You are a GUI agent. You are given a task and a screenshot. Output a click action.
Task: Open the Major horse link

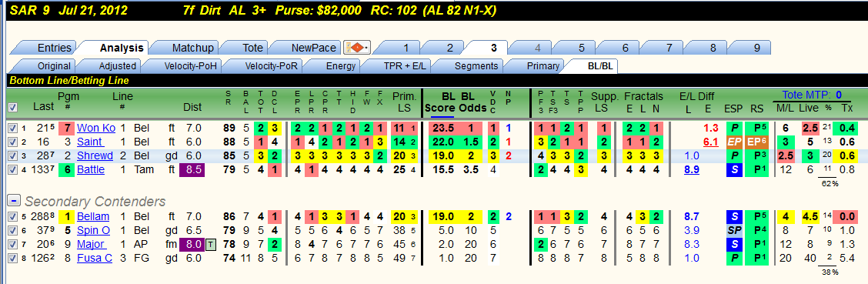point(91,243)
